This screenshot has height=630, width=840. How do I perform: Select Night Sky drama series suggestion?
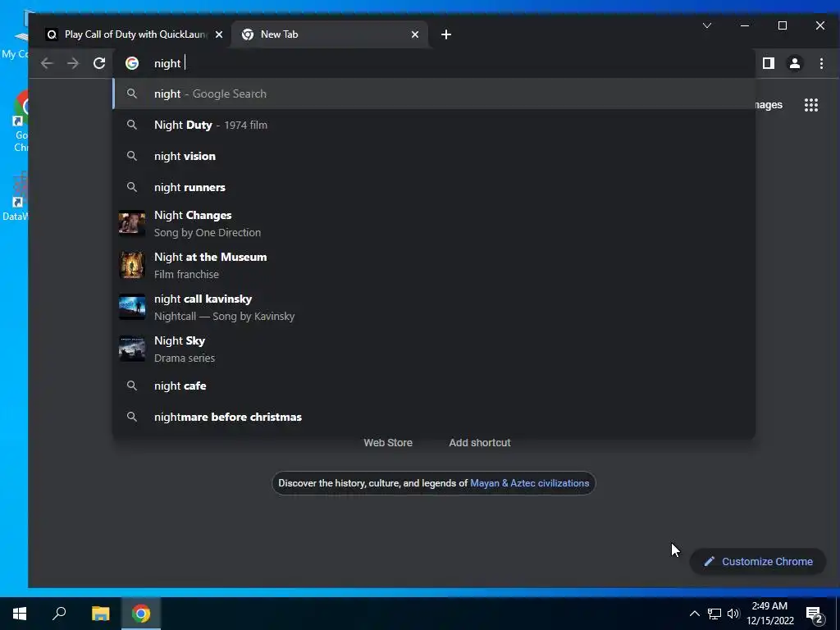tap(434, 349)
